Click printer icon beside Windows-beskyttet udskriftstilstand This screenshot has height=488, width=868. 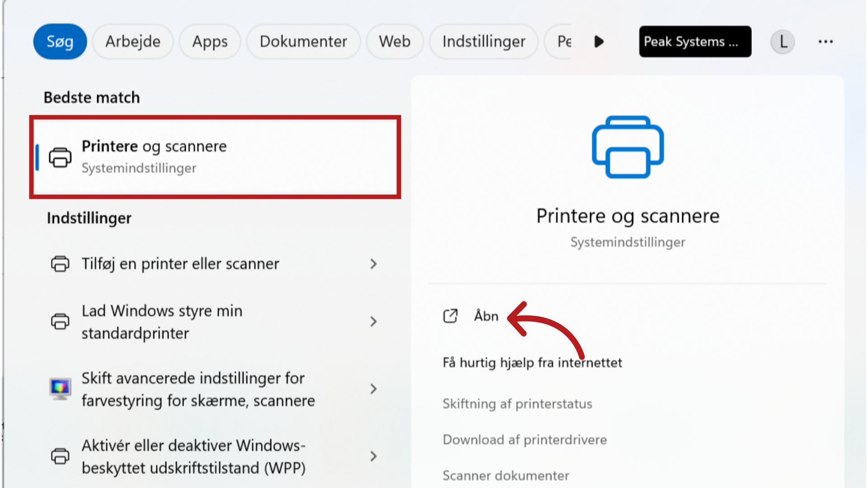[60, 456]
